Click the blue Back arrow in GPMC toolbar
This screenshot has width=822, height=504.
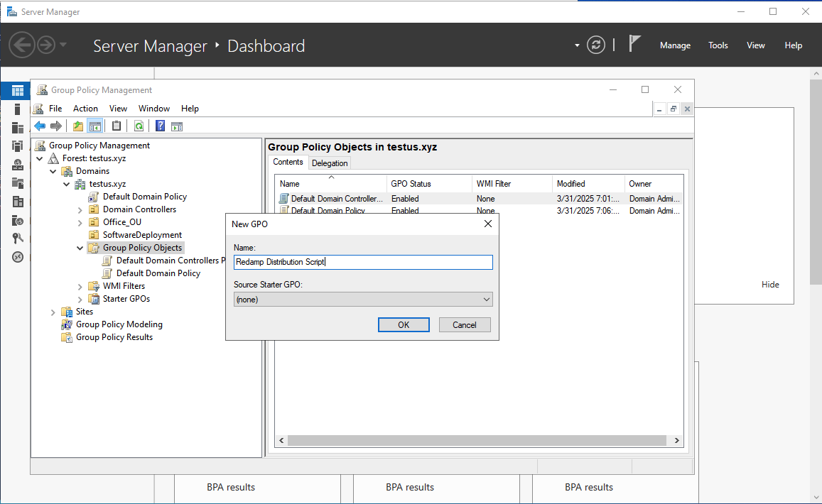click(x=40, y=126)
